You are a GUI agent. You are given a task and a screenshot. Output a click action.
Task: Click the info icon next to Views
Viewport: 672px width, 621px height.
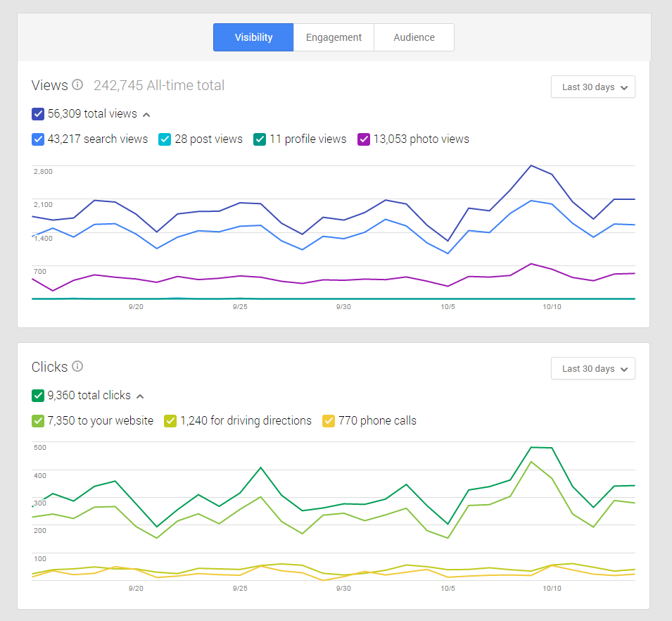pyautogui.click(x=77, y=84)
